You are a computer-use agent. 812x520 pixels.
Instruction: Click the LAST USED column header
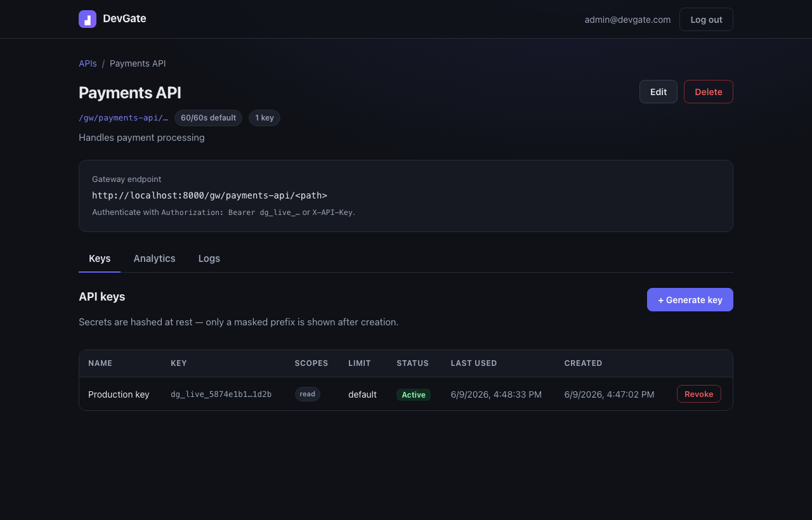[474, 363]
